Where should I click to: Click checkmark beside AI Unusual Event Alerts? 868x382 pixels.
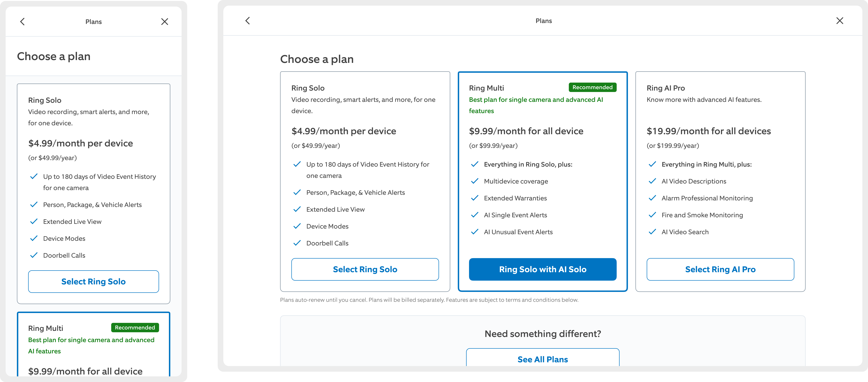tap(475, 232)
